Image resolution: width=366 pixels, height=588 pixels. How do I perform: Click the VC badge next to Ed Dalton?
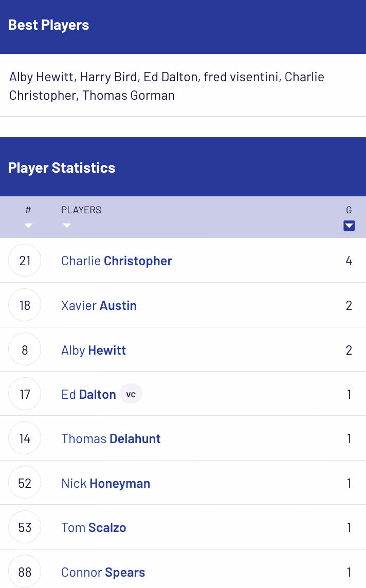pyautogui.click(x=131, y=394)
